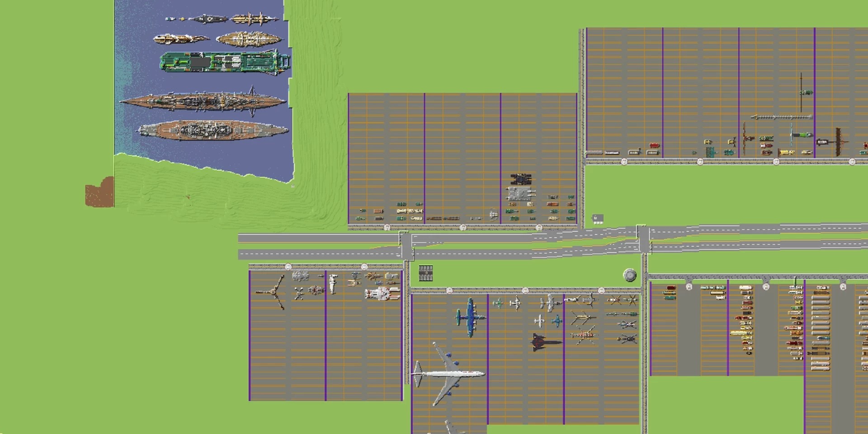Click the round gray dome by the road
This screenshot has width=868, height=434.
(x=629, y=275)
